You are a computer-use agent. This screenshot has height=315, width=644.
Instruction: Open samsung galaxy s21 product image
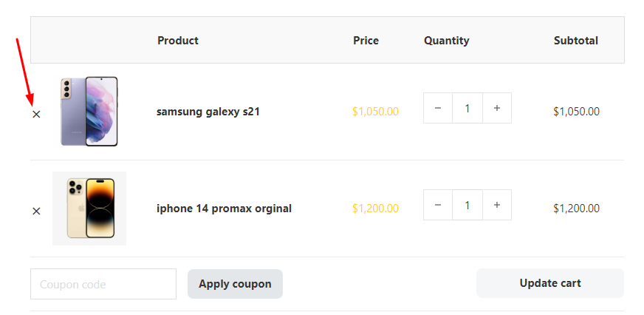tap(89, 112)
